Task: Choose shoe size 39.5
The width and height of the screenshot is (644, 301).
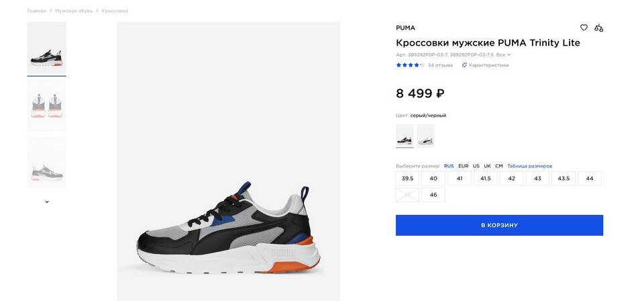Action: tap(407, 179)
